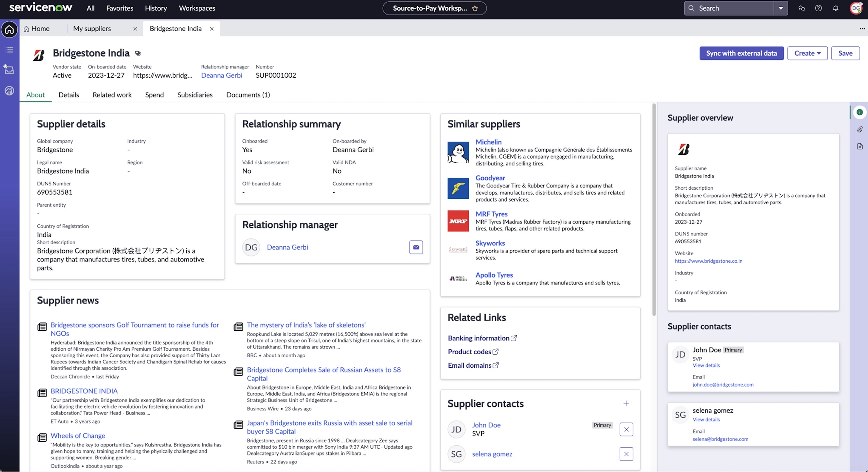
Task: Click the Save button
Action: tap(846, 53)
